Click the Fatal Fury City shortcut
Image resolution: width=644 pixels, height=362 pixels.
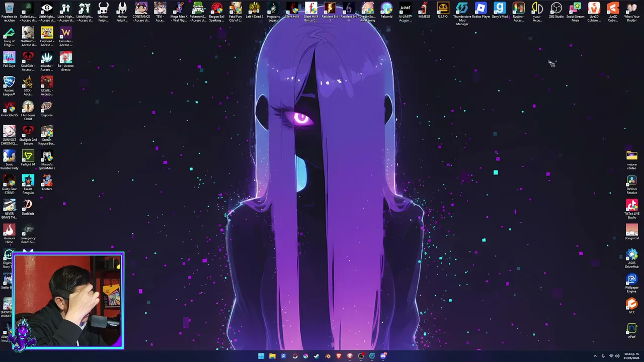click(x=235, y=12)
